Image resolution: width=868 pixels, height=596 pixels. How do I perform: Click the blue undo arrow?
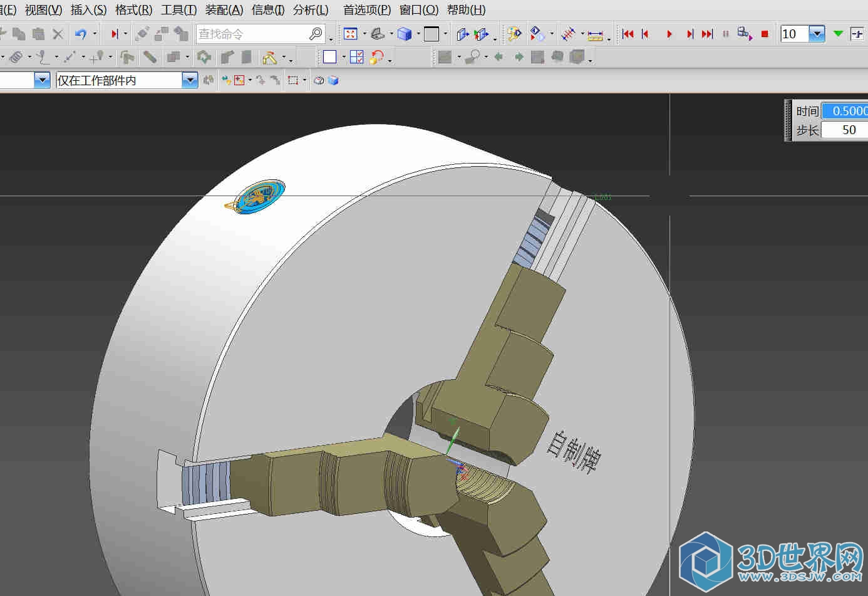click(x=81, y=34)
